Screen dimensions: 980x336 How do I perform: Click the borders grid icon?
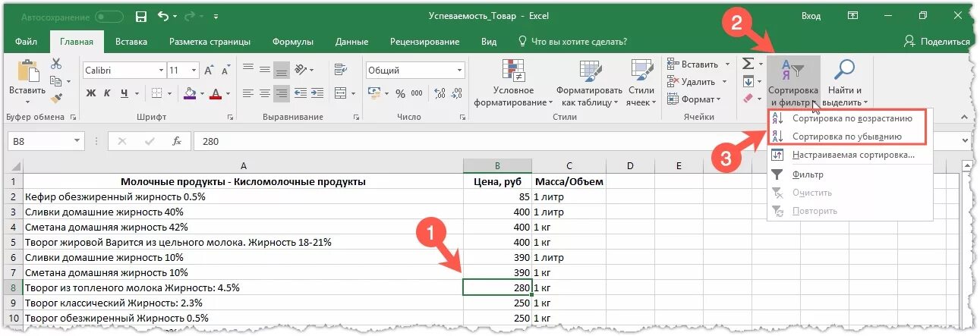(x=156, y=93)
